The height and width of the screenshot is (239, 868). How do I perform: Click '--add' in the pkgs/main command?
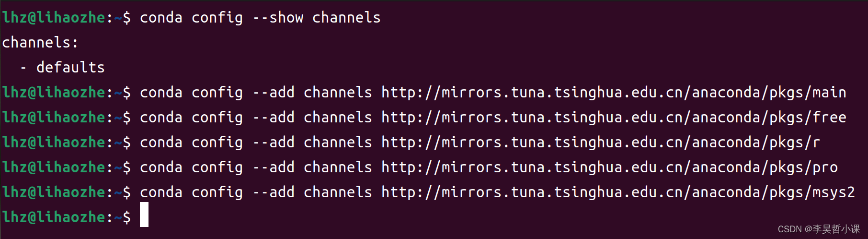click(274, 93)
